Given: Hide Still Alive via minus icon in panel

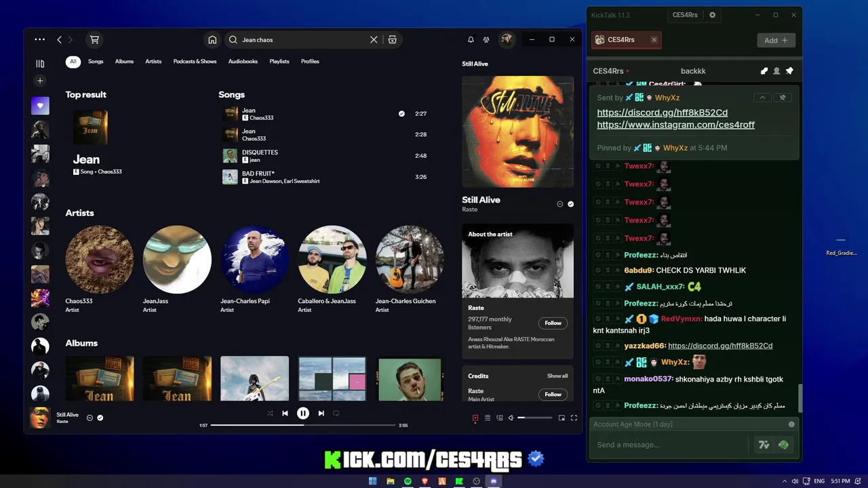Looking at the screenshot, I should pos(559,204).
